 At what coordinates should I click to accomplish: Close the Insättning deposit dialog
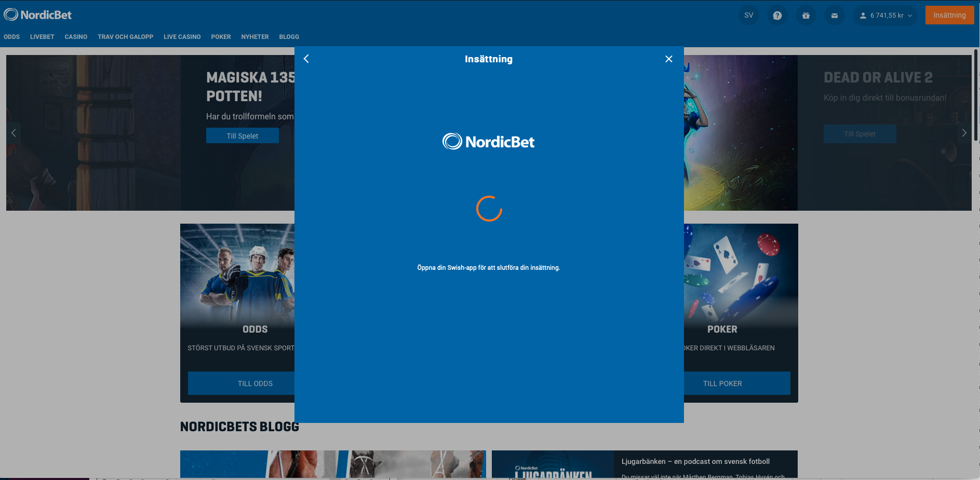[668, 59]
